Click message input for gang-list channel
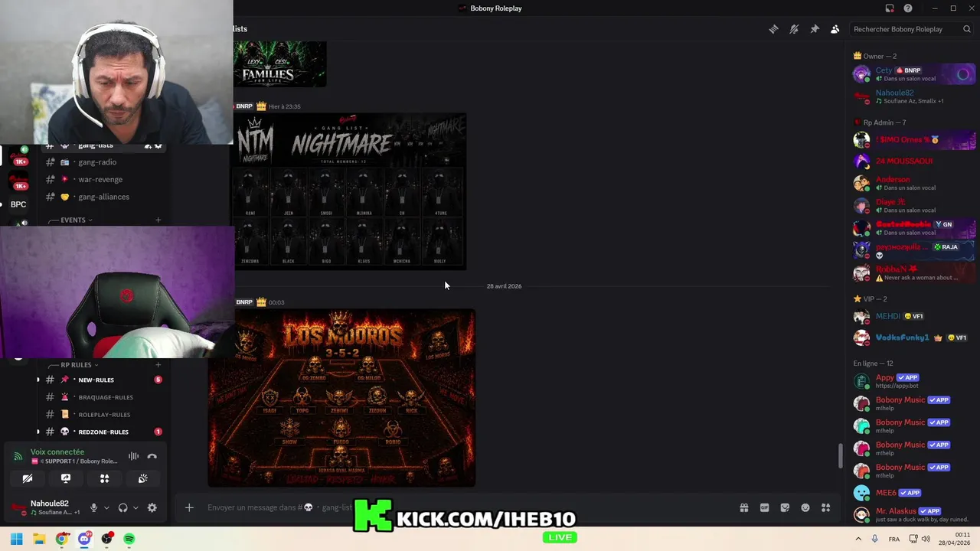Image resolution: width=980 pixels, height=551 pixels. [x=459, y=507]
